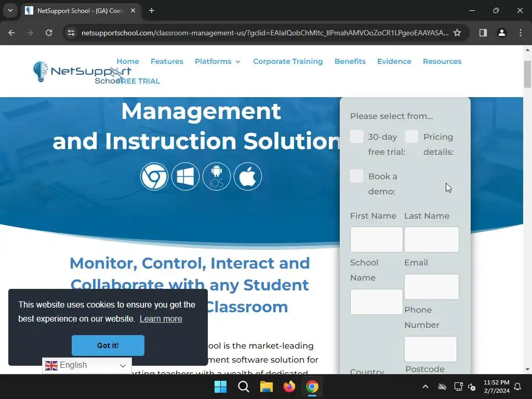Open Windows Start menu

[x=220, y=387]
